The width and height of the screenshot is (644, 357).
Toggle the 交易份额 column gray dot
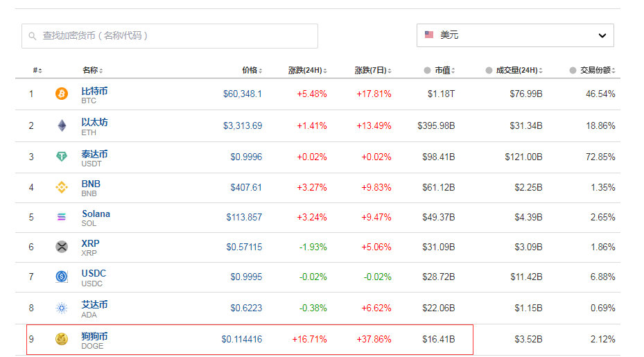(x=573, y=70)
